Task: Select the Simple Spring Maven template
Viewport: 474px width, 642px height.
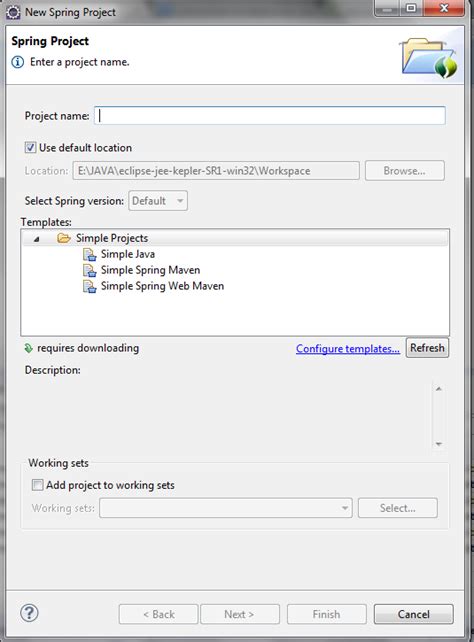Action: tap(150, 270)
